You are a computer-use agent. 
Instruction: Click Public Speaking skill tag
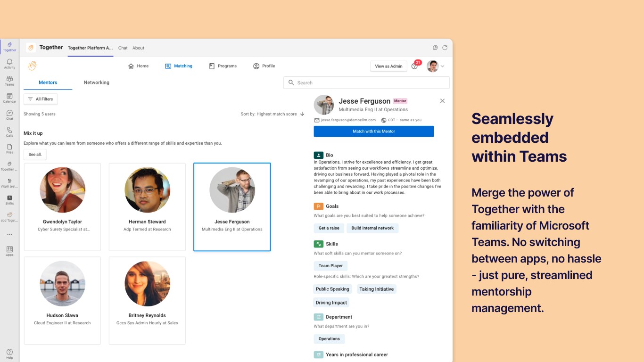pyautogui.click(x=333, y=289)
